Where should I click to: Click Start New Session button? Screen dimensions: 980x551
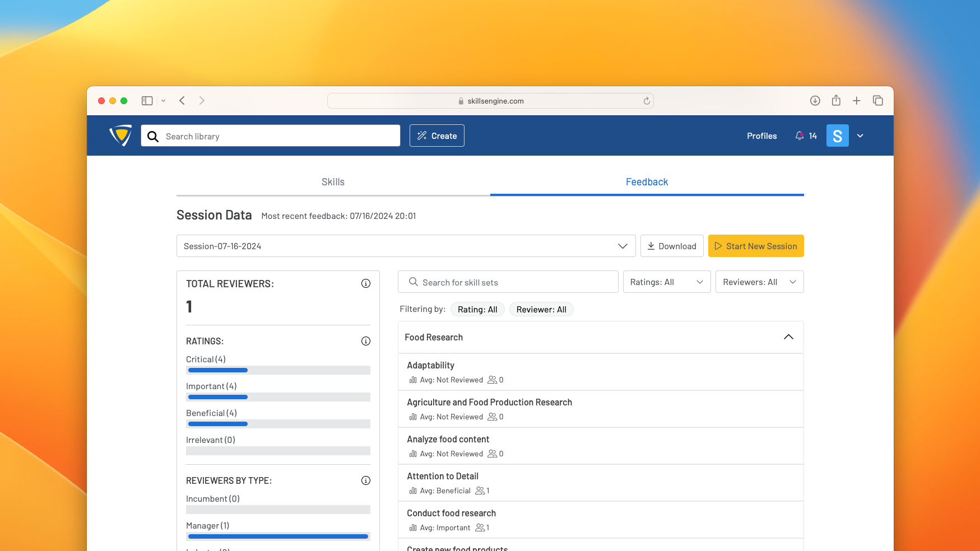point(756,246)
